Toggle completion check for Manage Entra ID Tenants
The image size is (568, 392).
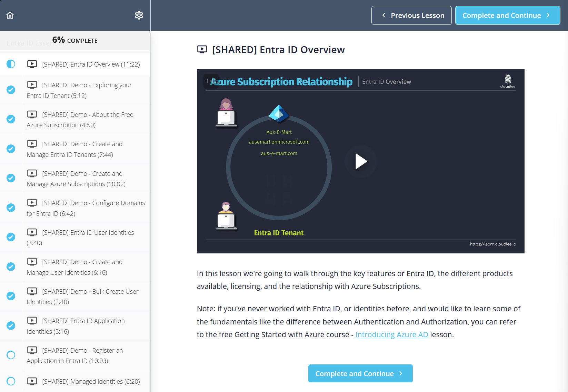pyautogui.click(x=11, y=149)
